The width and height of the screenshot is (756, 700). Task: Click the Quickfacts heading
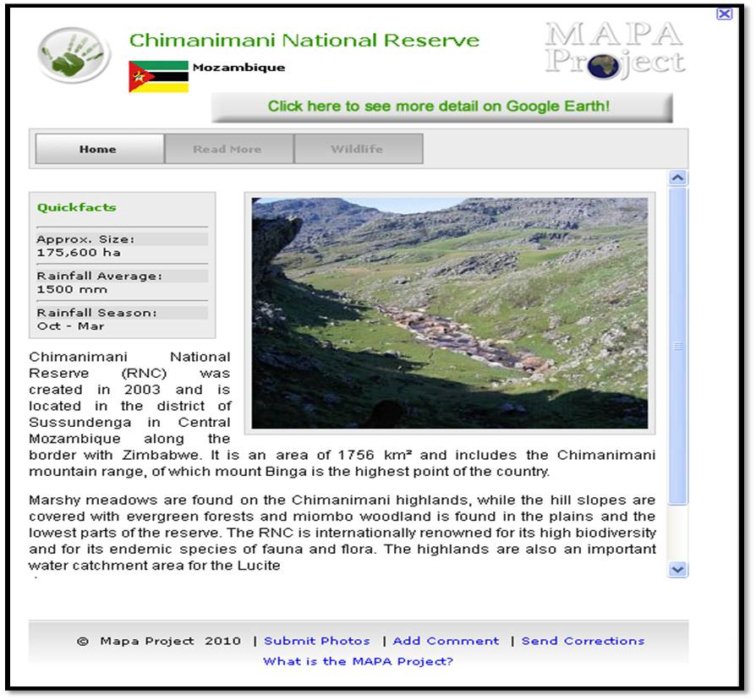[x=77, y=208]
